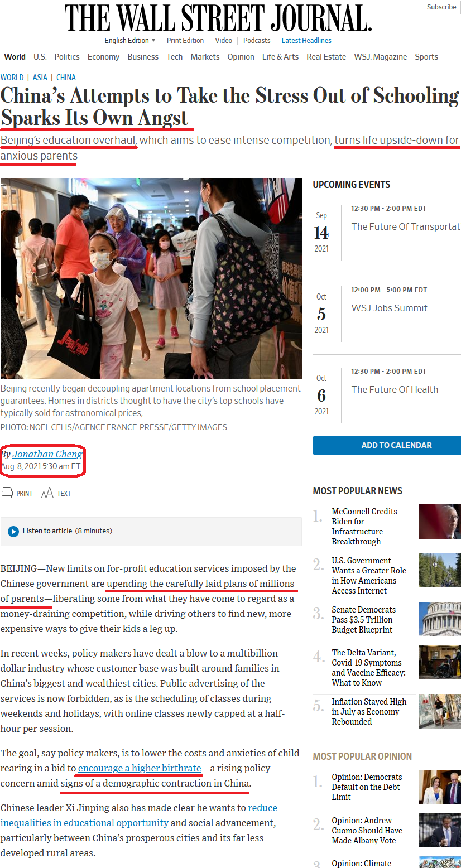Open Opinion: Andrew Cuomo Albany Vote piece
Screen dimensions: 461x868
point(367,831)
